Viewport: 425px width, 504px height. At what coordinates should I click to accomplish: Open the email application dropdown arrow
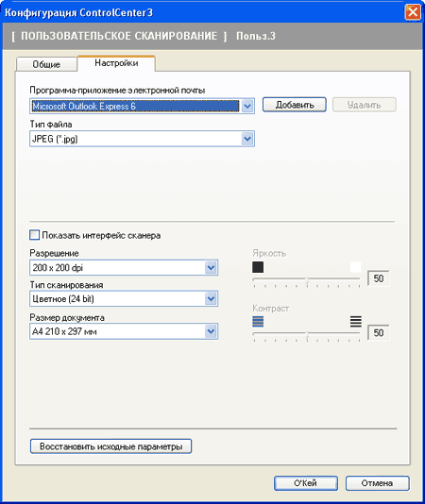click(x=247, y=106)
